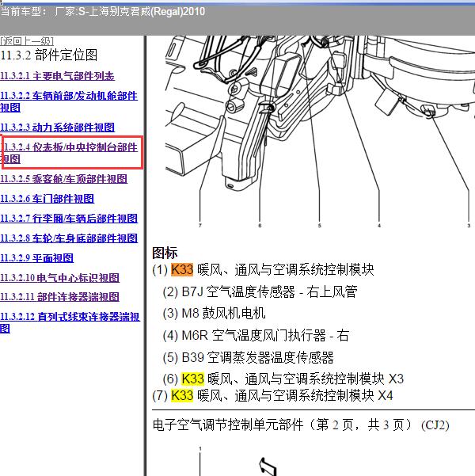Click the 电子空气调节控制单元部件 (CJ2) caption
Viewport: 475px width, 476px height.
tap(301, 425)
